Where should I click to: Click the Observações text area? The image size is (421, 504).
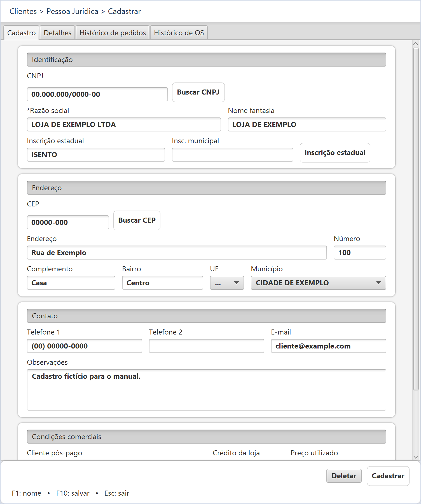[206, 390]
